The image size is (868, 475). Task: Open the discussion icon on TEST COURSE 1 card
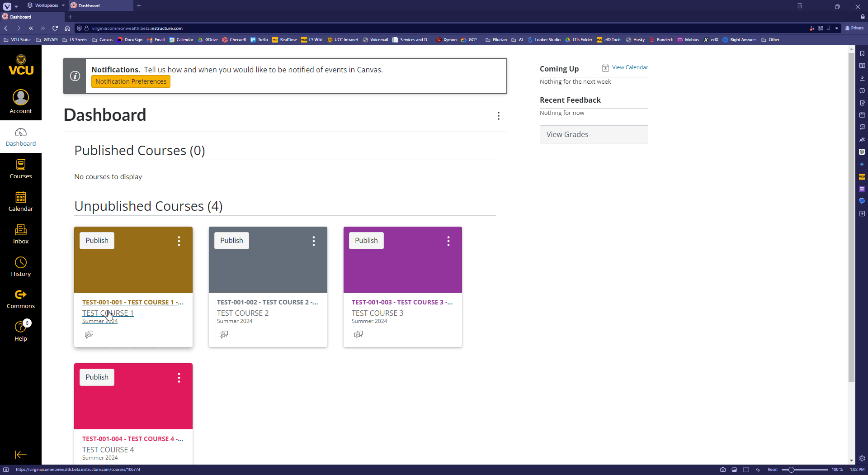pyautogui.click(x=89, y=334)
